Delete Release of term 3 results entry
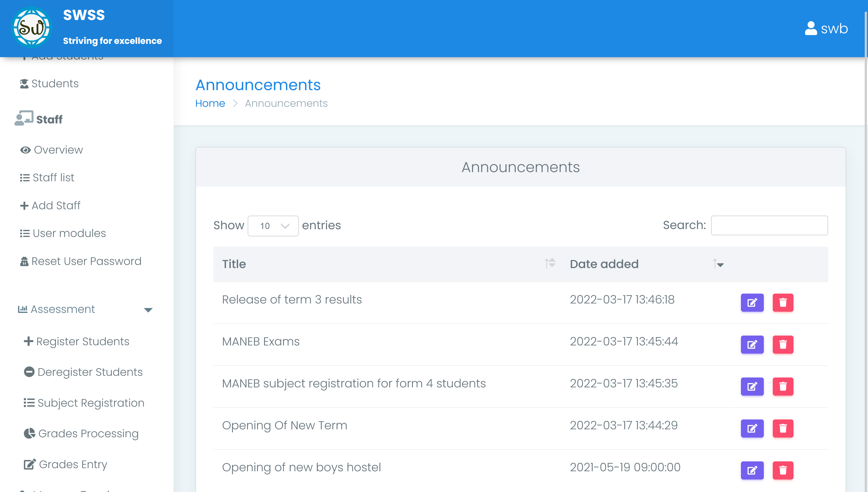The height and width of the screenshot is (492, 868). point(782,303)
